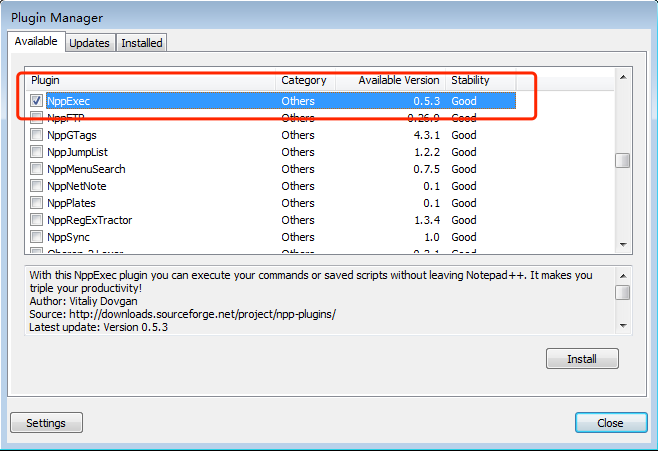The image size is (658, 452).
Task: Click the Install button
Action: (582, 359)
